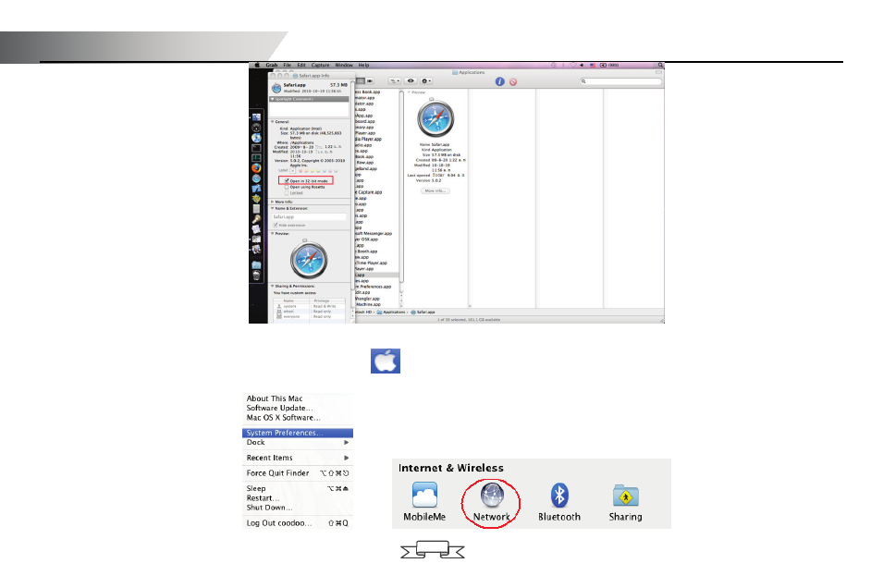Click the Quick Look eye button
Image resolution: width=883 pixels, height=588 pixels.
tap(411, 80)
